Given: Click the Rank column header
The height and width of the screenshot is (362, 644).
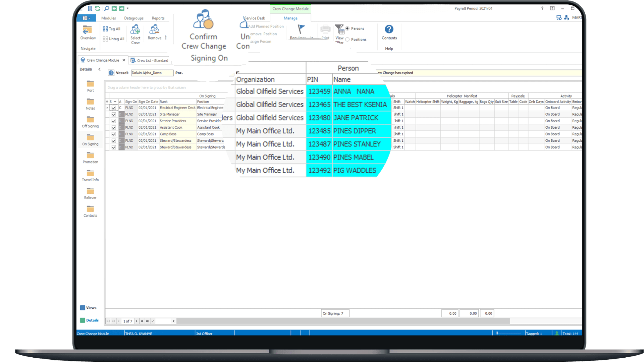Looking at the screenshot, I should [178, 102].
